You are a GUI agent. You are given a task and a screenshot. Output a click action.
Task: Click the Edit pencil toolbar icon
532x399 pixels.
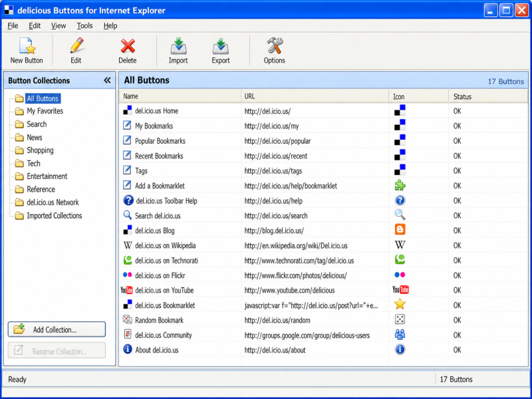[x=76, y=45]
